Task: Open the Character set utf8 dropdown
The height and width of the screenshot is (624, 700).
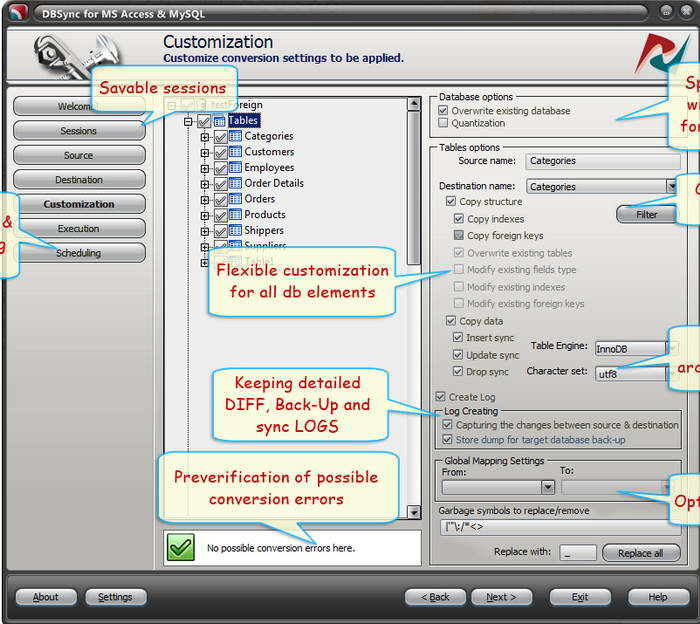Action: 672,374
